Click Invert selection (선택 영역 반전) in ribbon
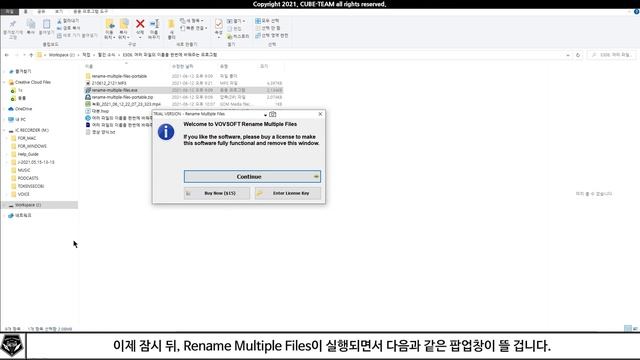640x360 pixels. click(x=272, y=36)
